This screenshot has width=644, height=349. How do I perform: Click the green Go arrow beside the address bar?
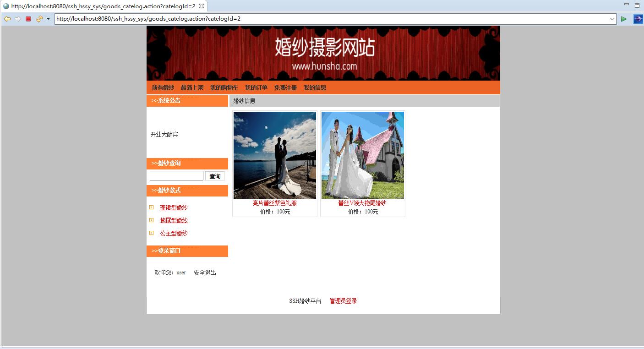click(x=623, y=19)
